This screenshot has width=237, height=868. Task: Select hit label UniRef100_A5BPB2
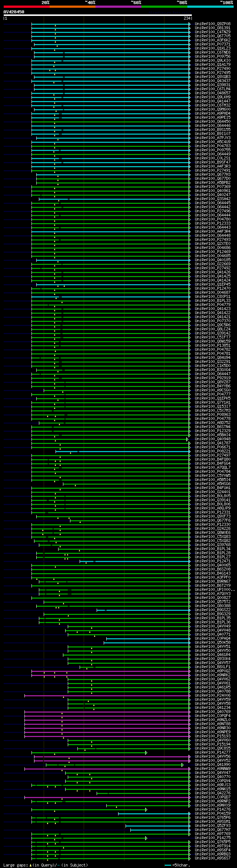coord(213,183)
